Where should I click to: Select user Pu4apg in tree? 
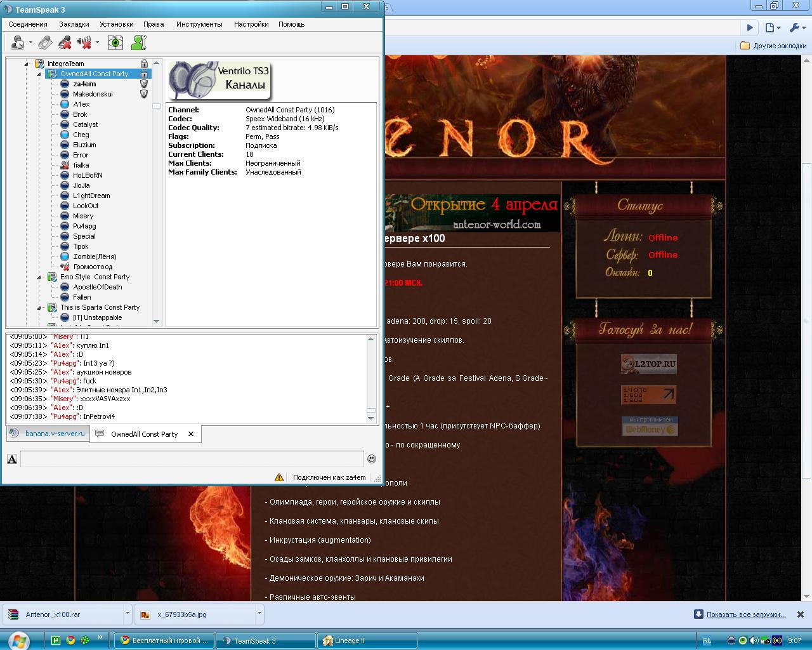84,226
